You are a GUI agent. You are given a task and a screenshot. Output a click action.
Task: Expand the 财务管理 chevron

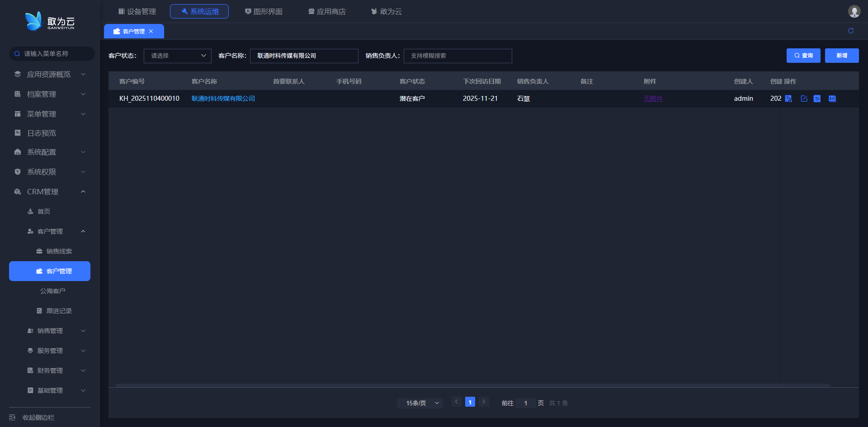tap(83, 371)
